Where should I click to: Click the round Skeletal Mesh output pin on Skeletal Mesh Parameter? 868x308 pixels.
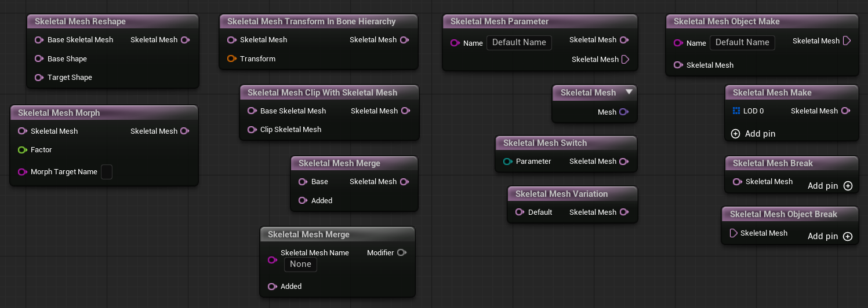pos(624,40)
